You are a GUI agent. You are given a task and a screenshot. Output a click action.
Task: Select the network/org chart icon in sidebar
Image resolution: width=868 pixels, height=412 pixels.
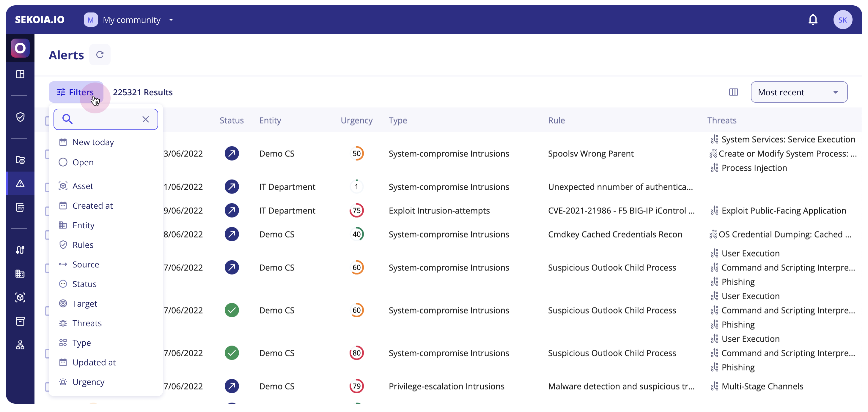click(20, 344)
